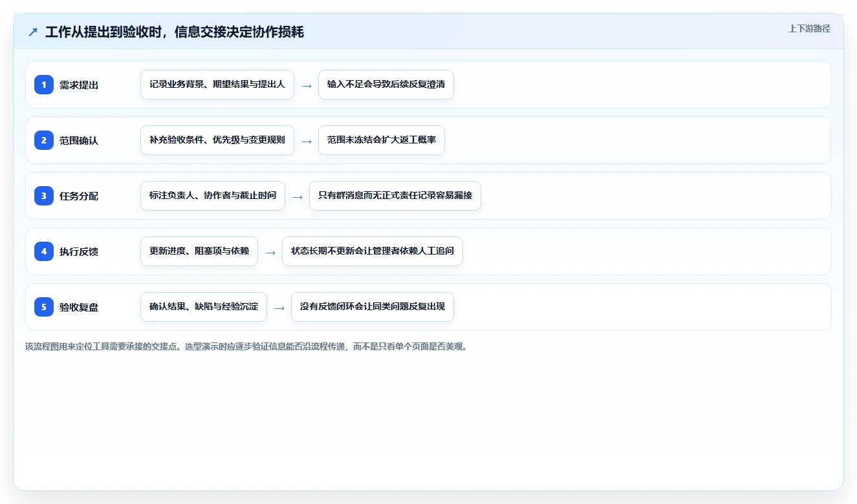The image size is (857, 504).
Task: Select the 验收复盘 step label
Action: (x=79, y=307)
